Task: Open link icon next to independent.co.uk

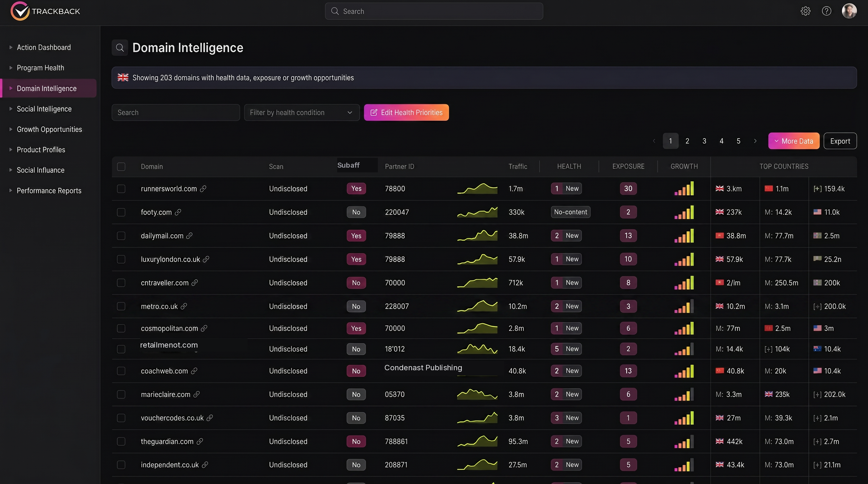Action: click(205, 465)
